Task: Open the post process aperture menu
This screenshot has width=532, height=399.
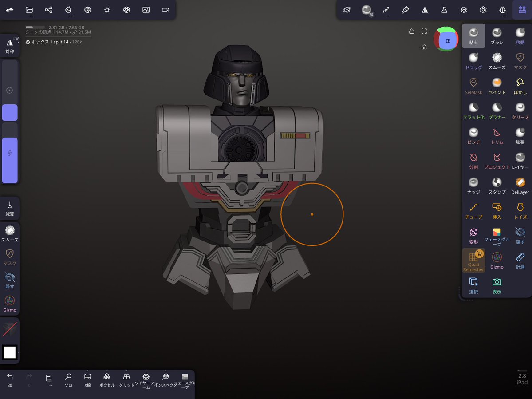Action: point(126,10)
